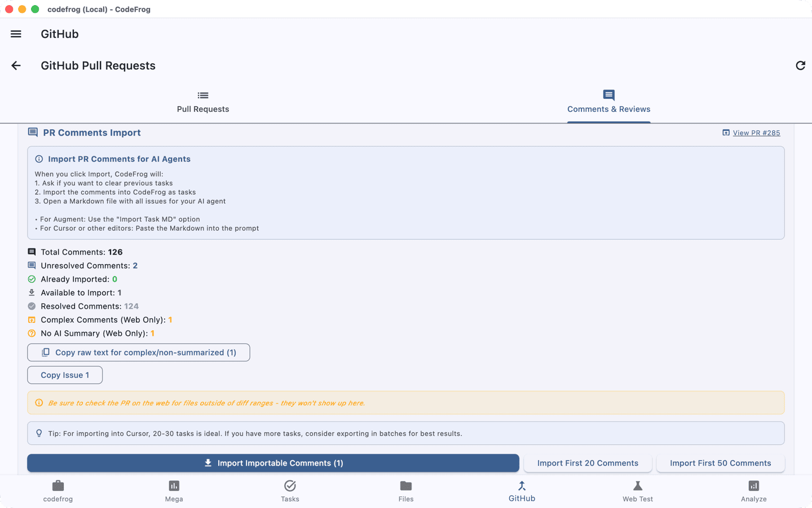The width and height of the screenshot is (812, 508).
Task: Open the Tasks section
Action: click(290, 490)
